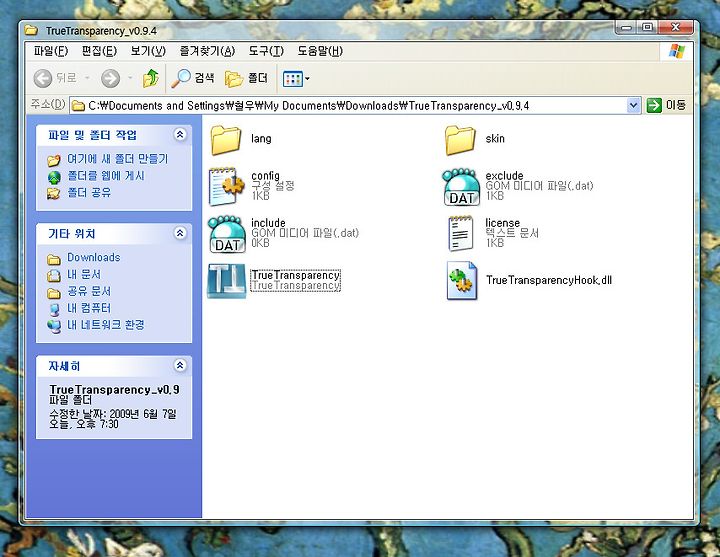Click the 'include' file name
The height and width of the screenshot is (557, 720).
268,223
